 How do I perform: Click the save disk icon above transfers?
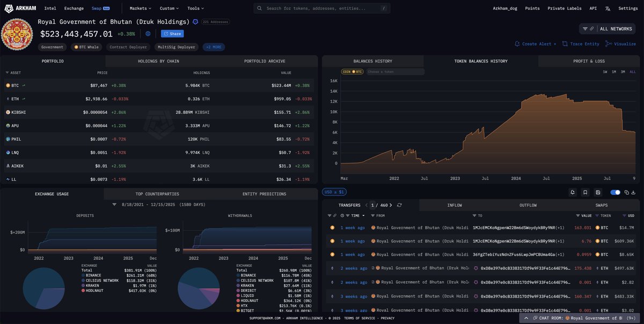(598, 192)
